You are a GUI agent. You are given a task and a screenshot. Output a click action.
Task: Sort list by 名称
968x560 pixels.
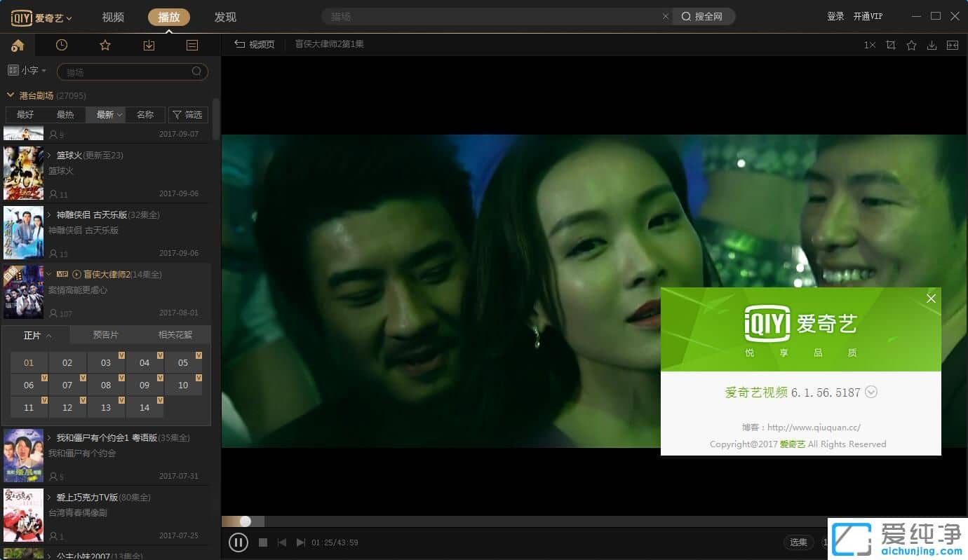pos(145,115)
